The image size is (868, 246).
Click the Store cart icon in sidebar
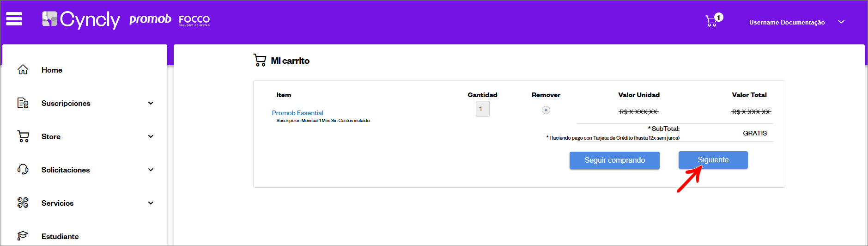click(x=23, y=136)
